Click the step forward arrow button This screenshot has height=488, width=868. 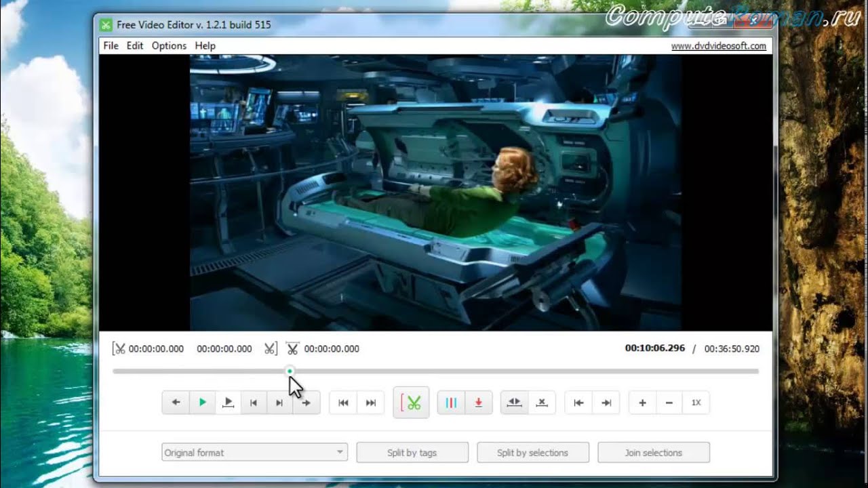(307, 403)
